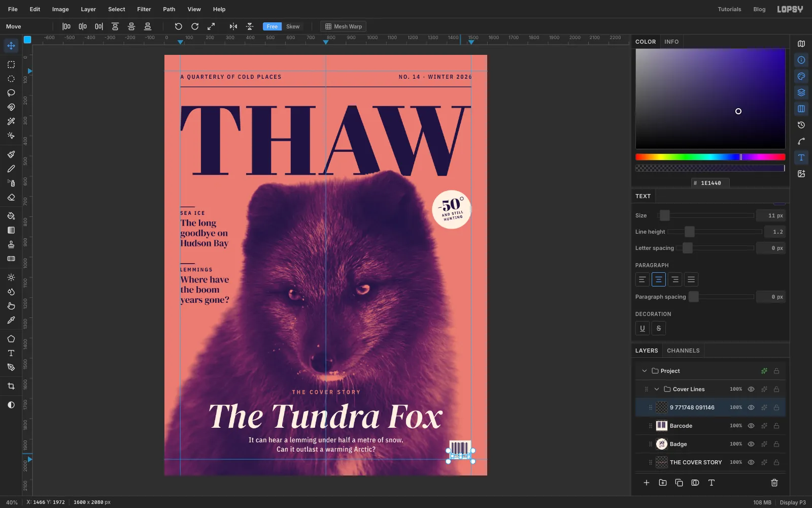Image resolution: width=812 pixels, height=508 pixels.
Task: Delete layer with the trash icon
Action: pyautogui.click(x=774, y=483)
